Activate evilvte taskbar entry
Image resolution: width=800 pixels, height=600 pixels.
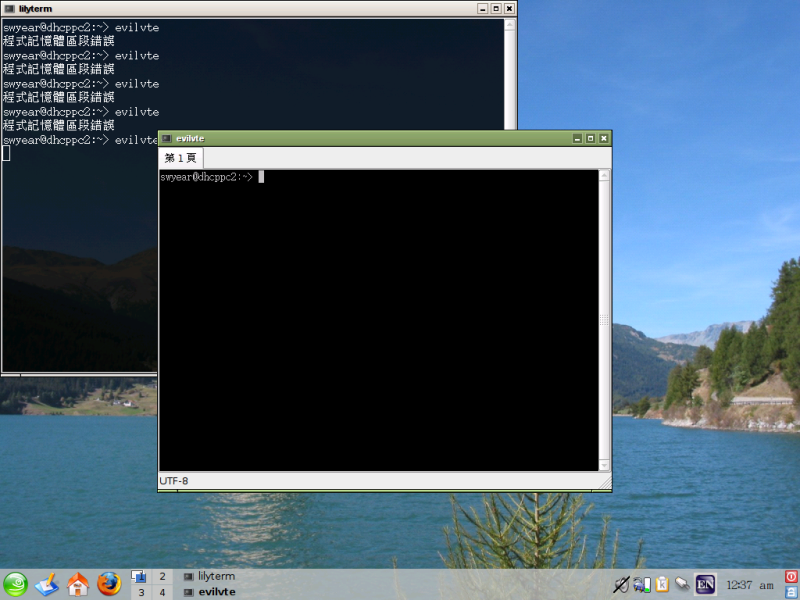pos(216,592)
